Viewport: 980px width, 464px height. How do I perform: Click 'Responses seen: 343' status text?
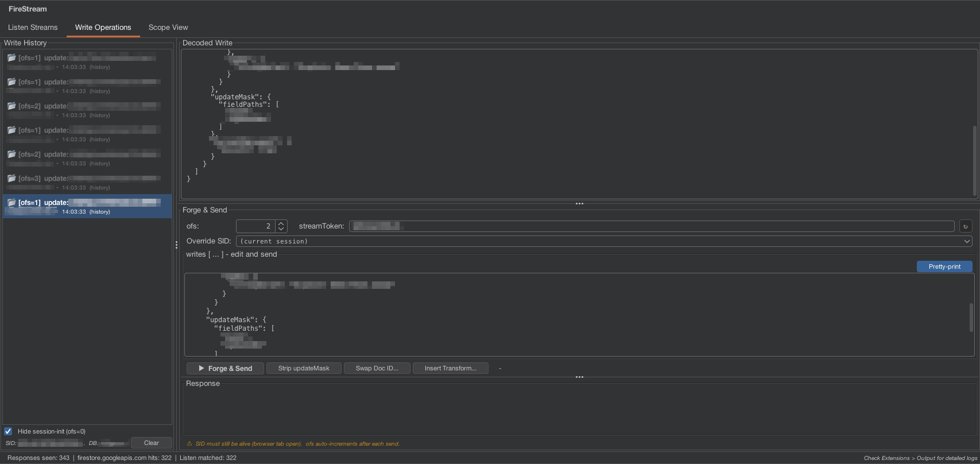coord(38,458)
